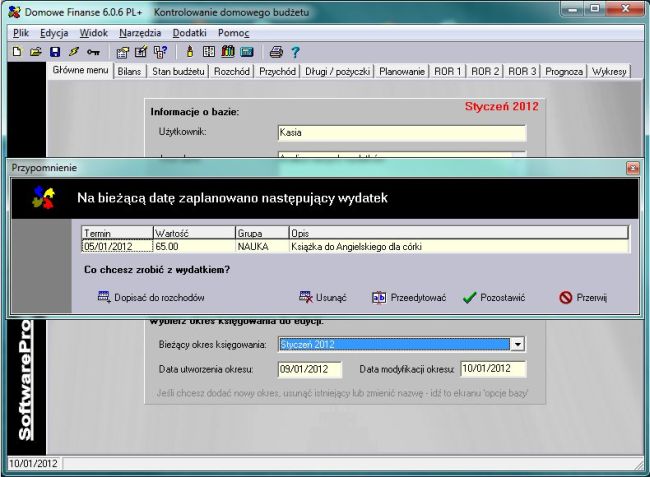This screenshot has width=650, height=477.
Task: Click the red Styczeń 2012 heading
Action: point(502,106)
